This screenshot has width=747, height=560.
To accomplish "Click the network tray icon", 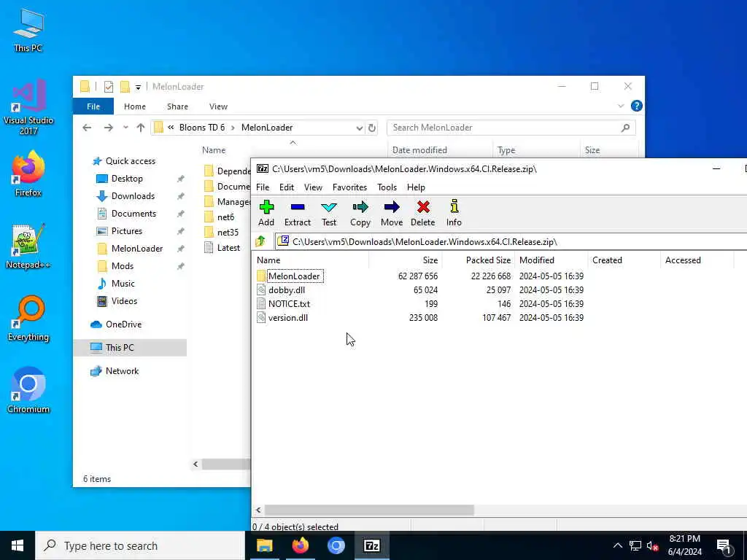I will point(635,546).
